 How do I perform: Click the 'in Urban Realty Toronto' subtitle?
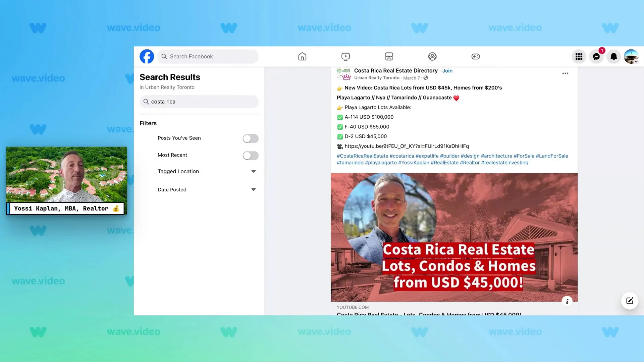pos(167,87)
